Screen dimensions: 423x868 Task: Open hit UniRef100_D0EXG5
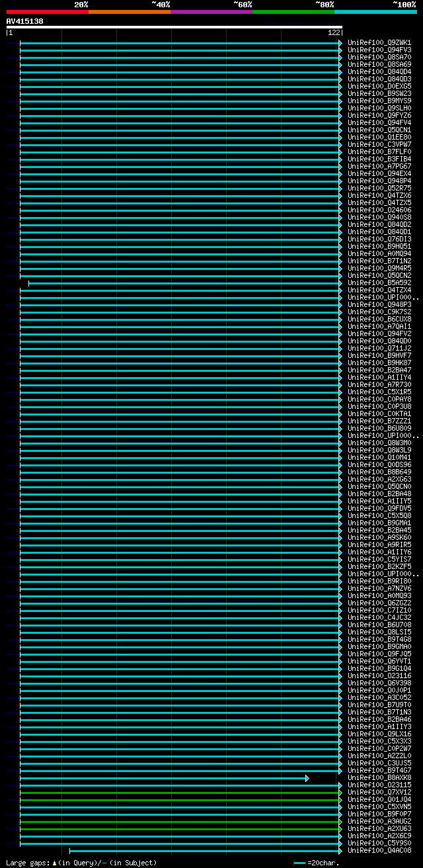[x=379, y=87]
